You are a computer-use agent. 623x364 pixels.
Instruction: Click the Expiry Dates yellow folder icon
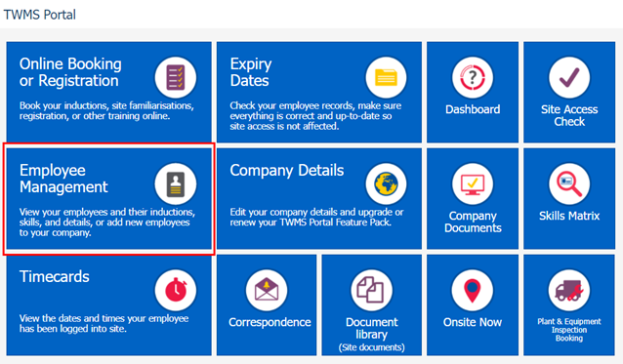coord(386,77)
